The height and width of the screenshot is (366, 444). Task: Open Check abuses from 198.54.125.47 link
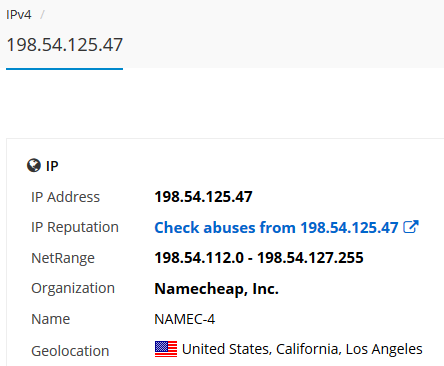276,228
